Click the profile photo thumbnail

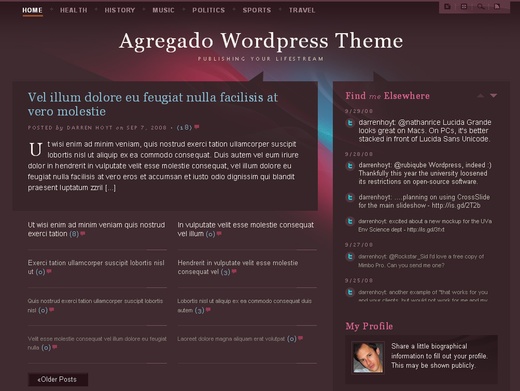368,357
